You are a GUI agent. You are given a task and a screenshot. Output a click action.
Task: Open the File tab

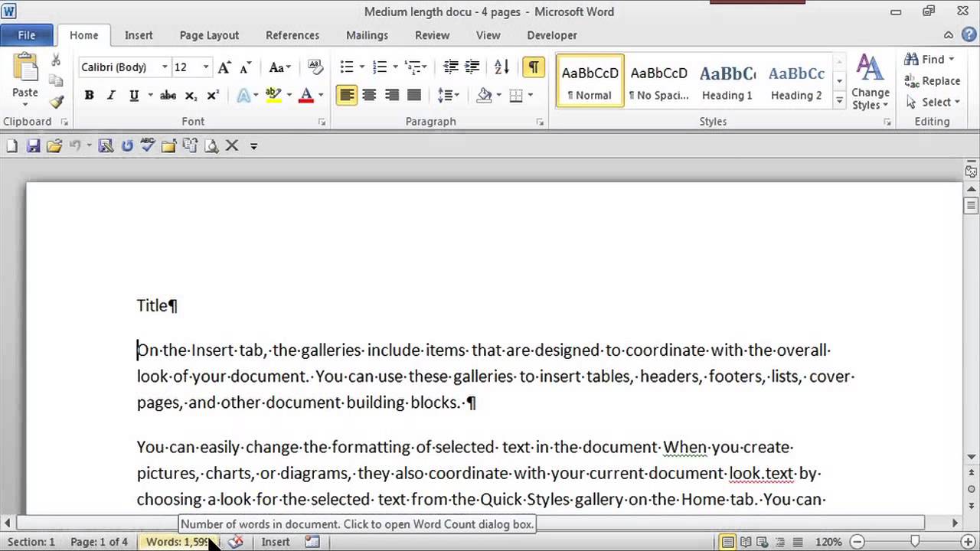[26, 35]
